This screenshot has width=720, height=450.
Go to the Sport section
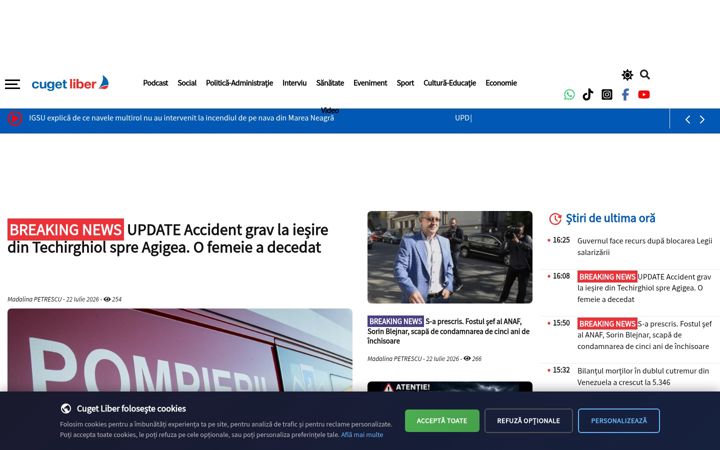pyautogui.click(x=405, y=83)
